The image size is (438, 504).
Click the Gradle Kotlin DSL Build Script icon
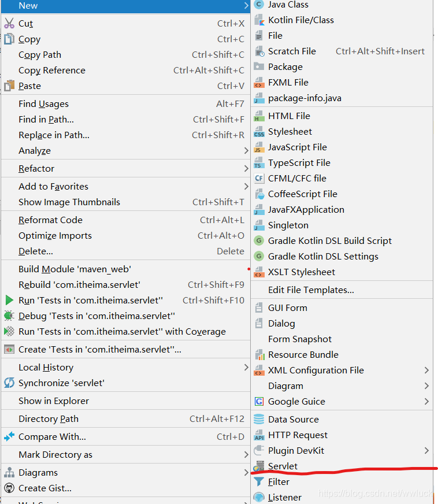pyautogui.click(x=259, y=241)
